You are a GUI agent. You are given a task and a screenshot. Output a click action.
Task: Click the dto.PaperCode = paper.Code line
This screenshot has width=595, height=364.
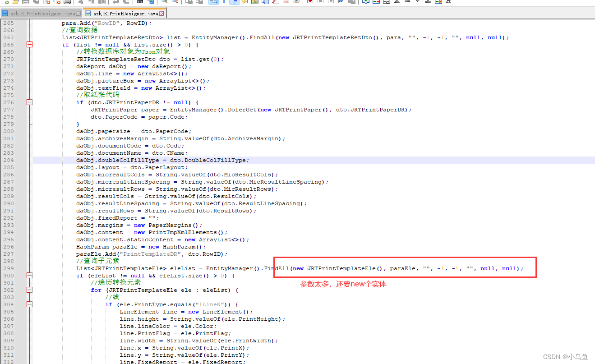(x=139, y=117)
